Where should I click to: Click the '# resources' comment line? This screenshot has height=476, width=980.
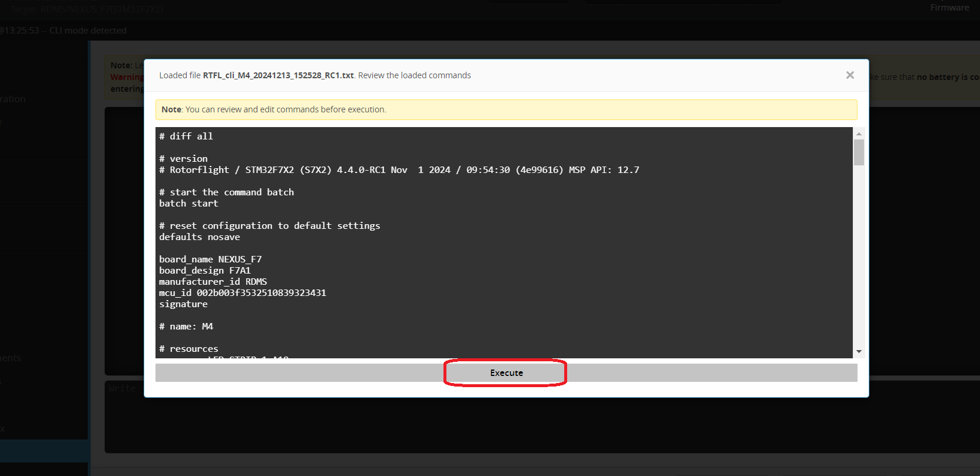pyautogui.click(x=188, y=349)
